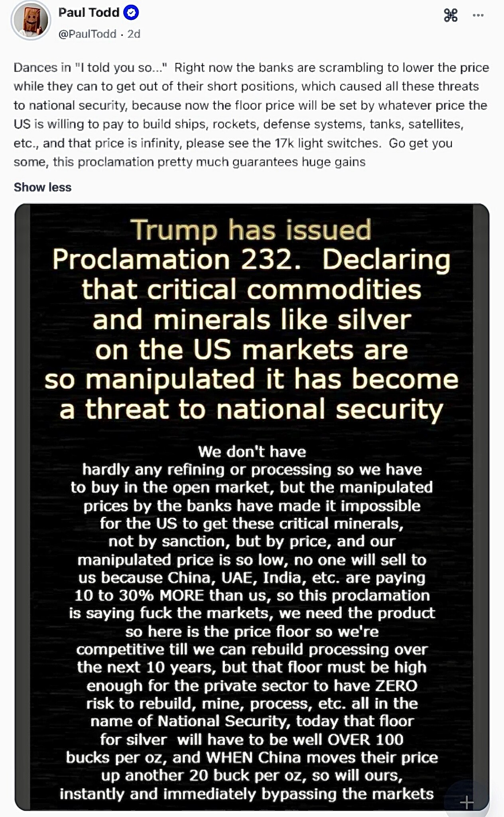Click the word "ZERO" in the image

(x=395, y=685)
